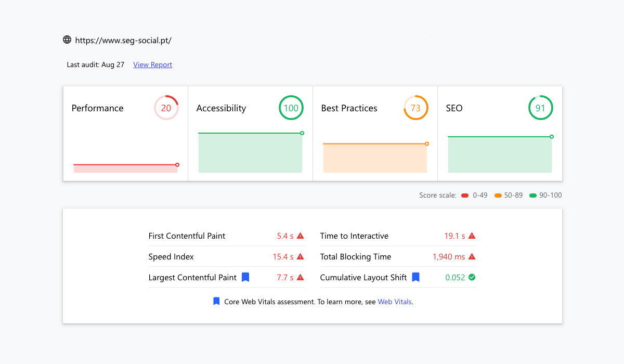Click the Best Practices gauge showing 73
624x364 pixels.
pyautogui.click(x=416, y=108)
